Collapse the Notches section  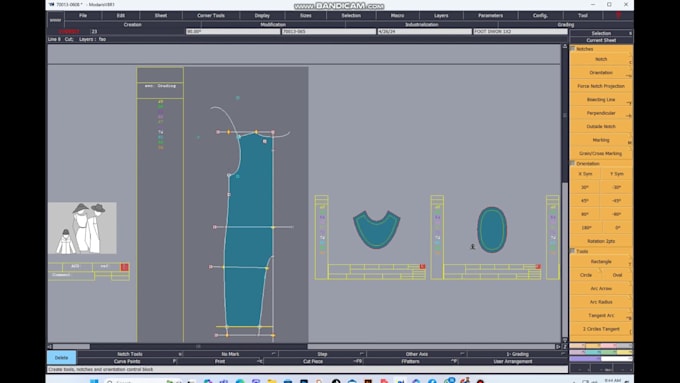coord(572,49)
